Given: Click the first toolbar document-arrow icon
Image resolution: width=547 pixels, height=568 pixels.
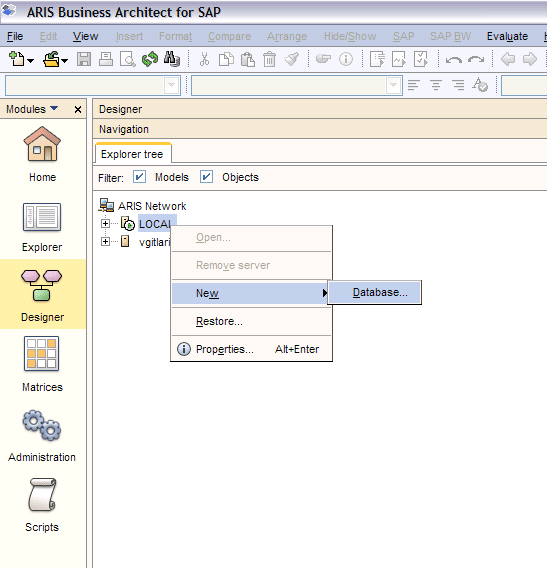Looking at the screenshot, I should 377,59.
